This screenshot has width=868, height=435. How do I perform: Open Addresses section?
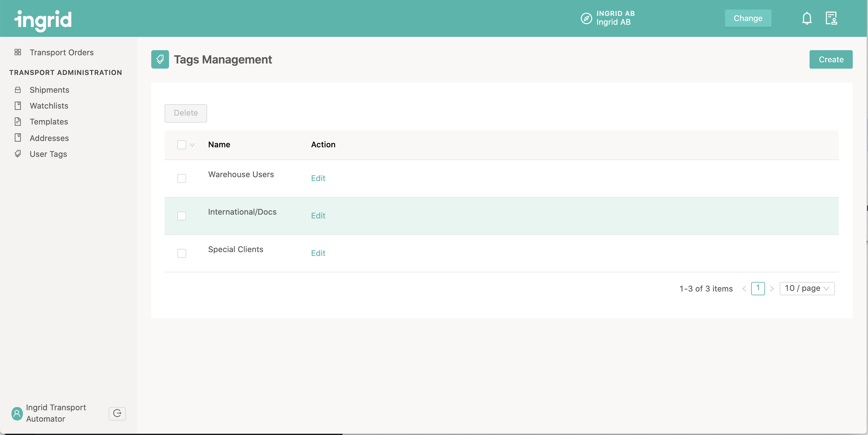pos(49,137)
